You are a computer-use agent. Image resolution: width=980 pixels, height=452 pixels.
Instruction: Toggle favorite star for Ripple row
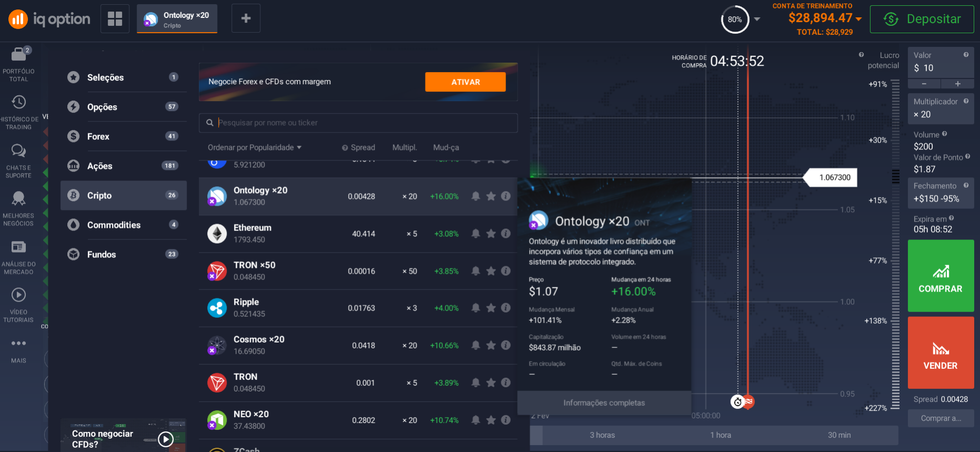[x=491, y=308]
